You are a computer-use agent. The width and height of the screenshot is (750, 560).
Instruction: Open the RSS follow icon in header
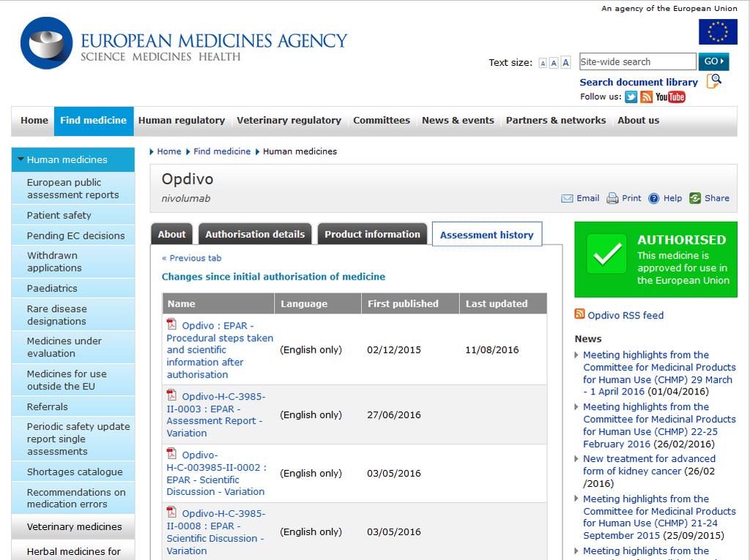646,97
